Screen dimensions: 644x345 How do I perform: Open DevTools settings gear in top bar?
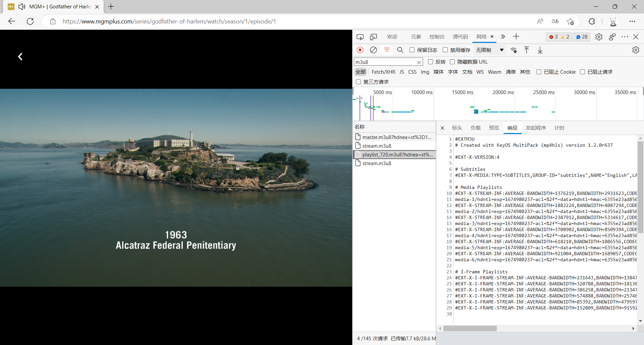599,37
